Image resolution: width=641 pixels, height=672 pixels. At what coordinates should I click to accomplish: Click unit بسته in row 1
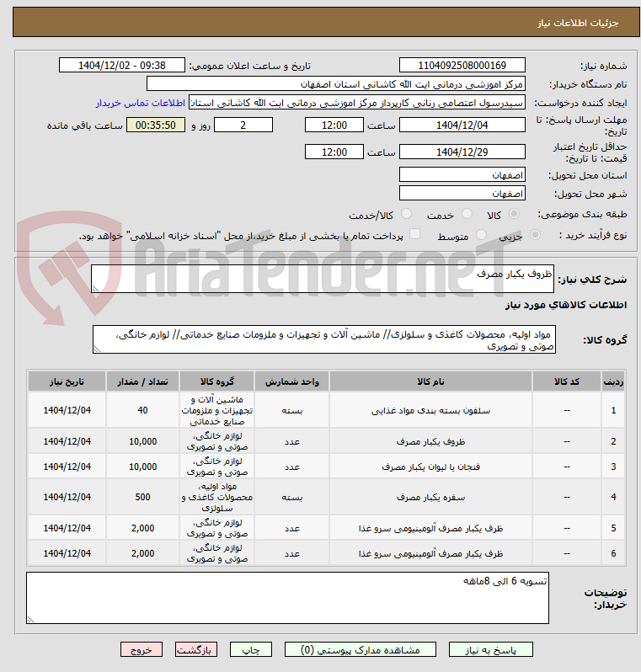coord(292,410)
